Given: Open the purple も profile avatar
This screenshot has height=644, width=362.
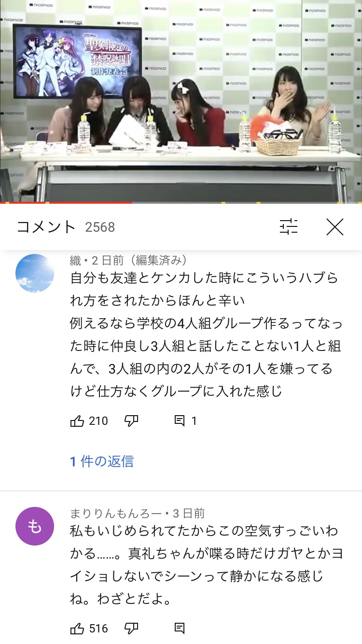Looking at the screenshot, I should [x=35, y=526].
